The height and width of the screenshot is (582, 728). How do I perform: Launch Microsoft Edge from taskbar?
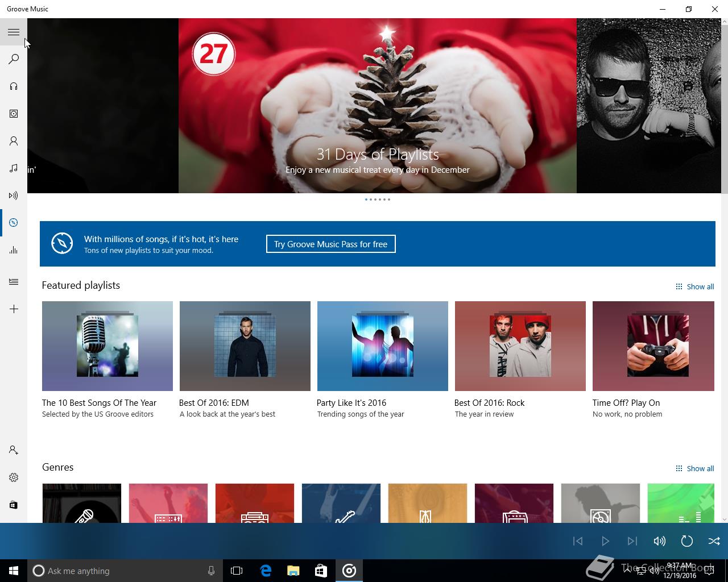266,571
